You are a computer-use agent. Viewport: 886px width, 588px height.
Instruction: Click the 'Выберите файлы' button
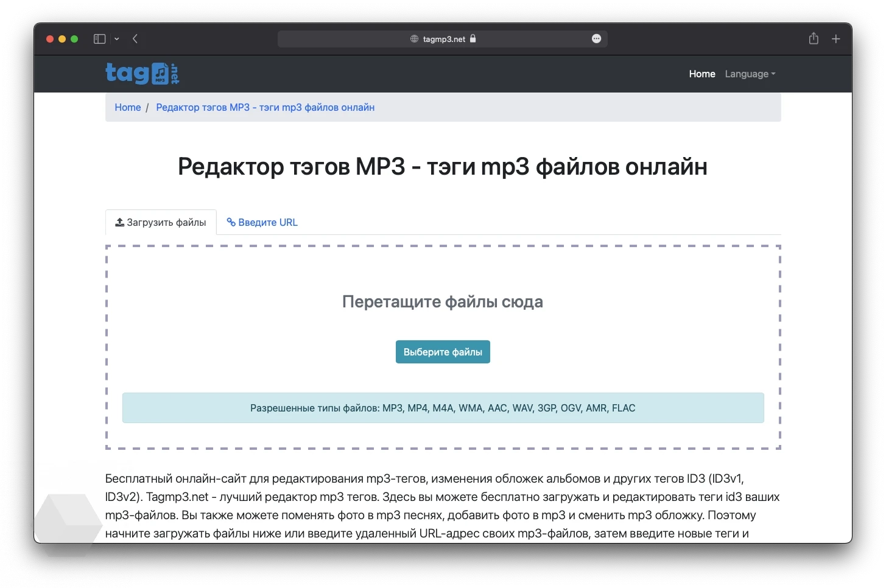point(443,352)
